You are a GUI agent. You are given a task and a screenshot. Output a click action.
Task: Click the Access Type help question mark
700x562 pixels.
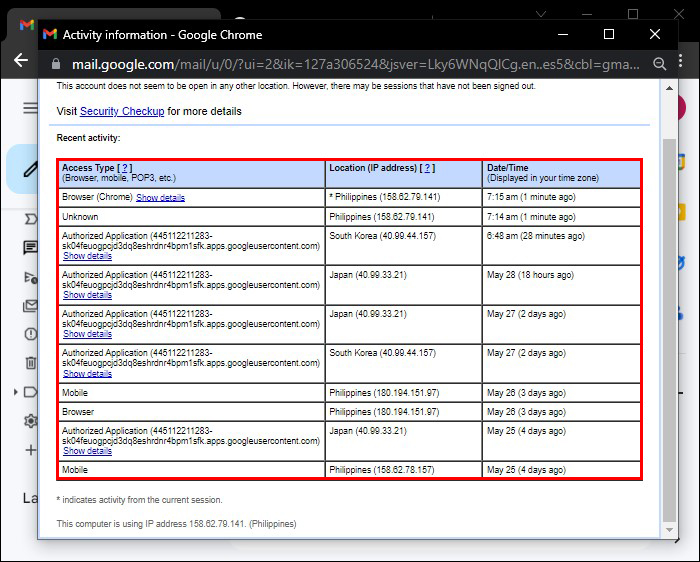tap(125, 168)
